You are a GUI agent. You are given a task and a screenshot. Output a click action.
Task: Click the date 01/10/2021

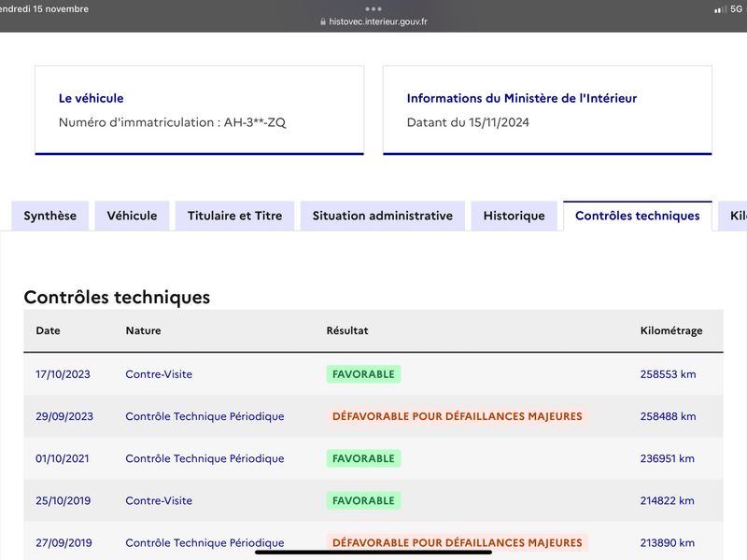pos(62,458)
